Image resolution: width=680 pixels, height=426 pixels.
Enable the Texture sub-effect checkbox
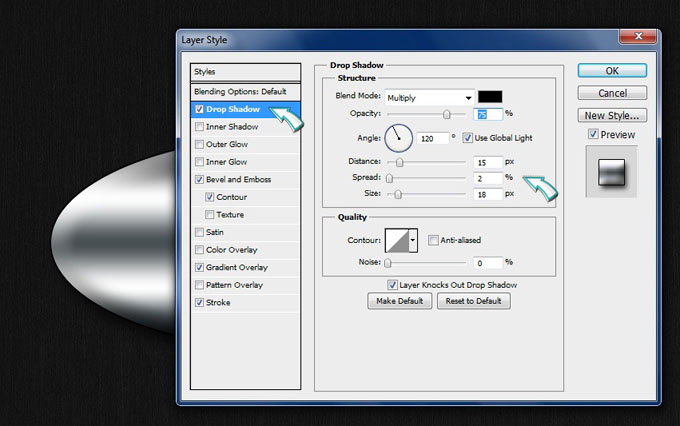click(209, 214)
